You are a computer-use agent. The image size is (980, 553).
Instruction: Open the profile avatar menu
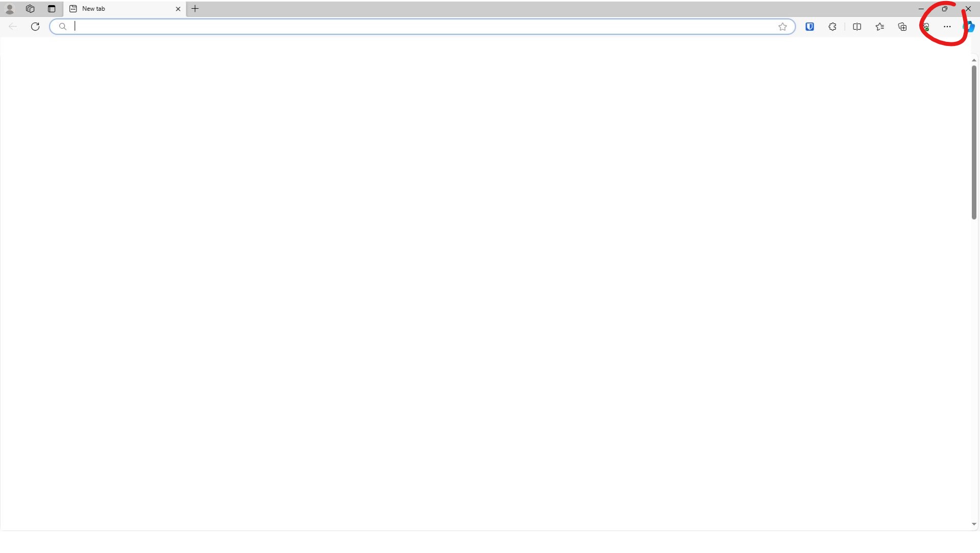click(10, 9)
